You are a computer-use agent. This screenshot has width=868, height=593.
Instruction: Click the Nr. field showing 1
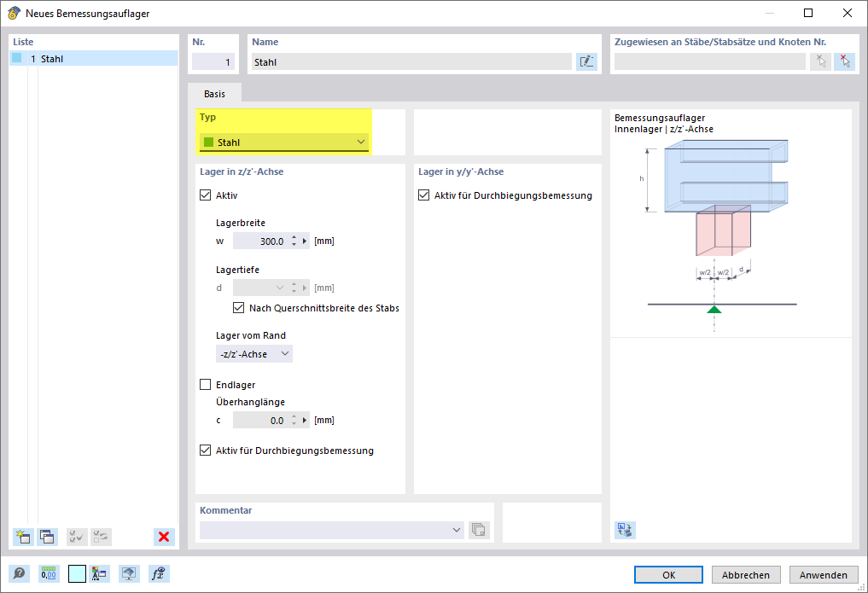(213, 62)
